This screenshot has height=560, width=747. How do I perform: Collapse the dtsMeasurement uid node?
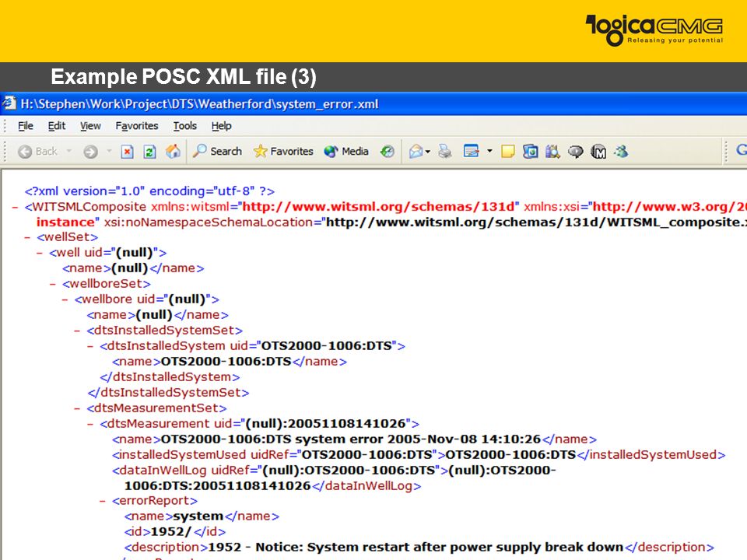click(90, 424)
